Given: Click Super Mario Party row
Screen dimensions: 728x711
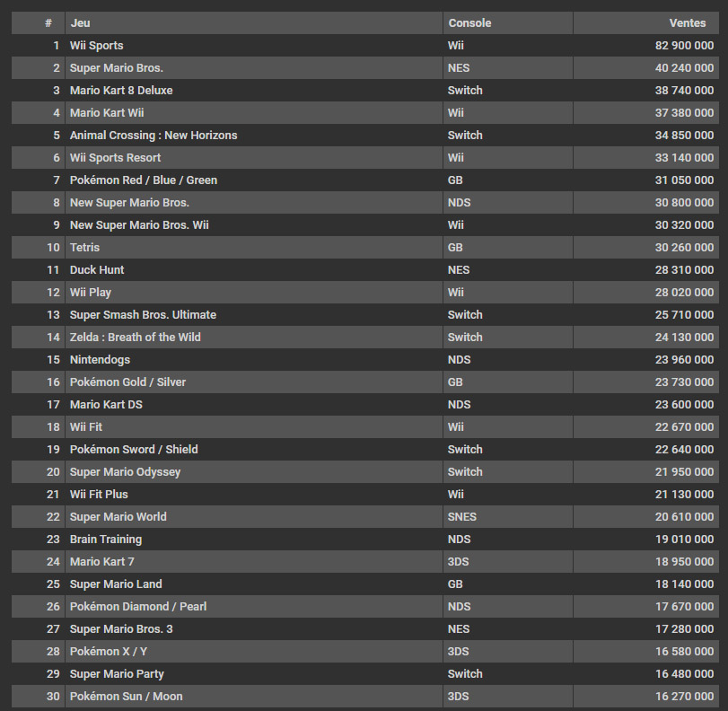Looking at the screenshot, I should click(x=365, y=674).
